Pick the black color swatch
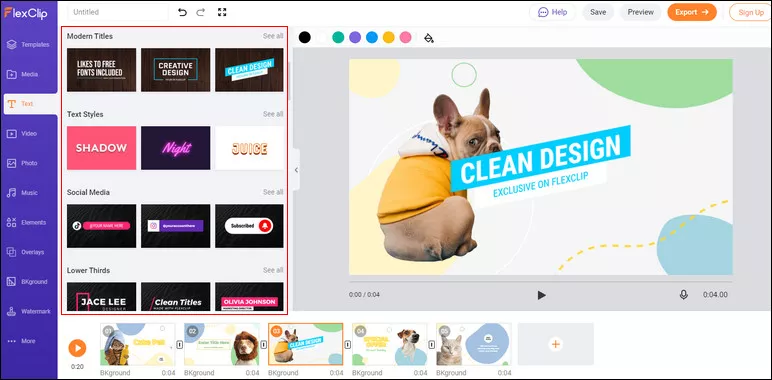This screenshot has height=380, width=772. (x=305, y=37)
